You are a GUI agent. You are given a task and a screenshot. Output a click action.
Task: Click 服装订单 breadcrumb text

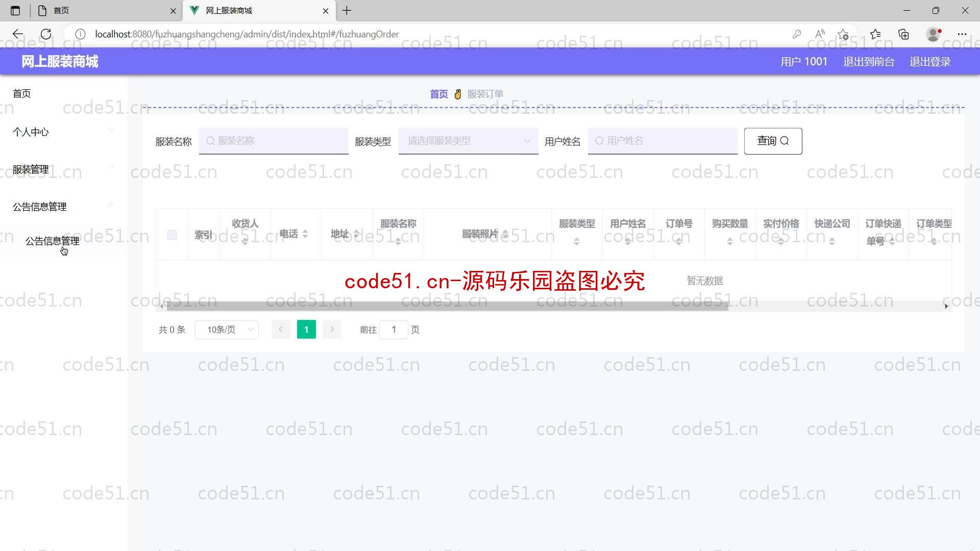[x=485, y=94]
